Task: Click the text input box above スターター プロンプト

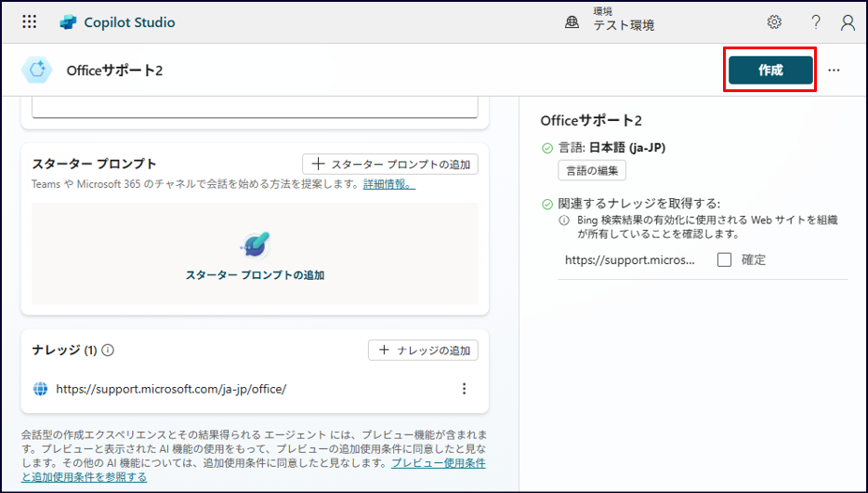Action: pos(255,107)
